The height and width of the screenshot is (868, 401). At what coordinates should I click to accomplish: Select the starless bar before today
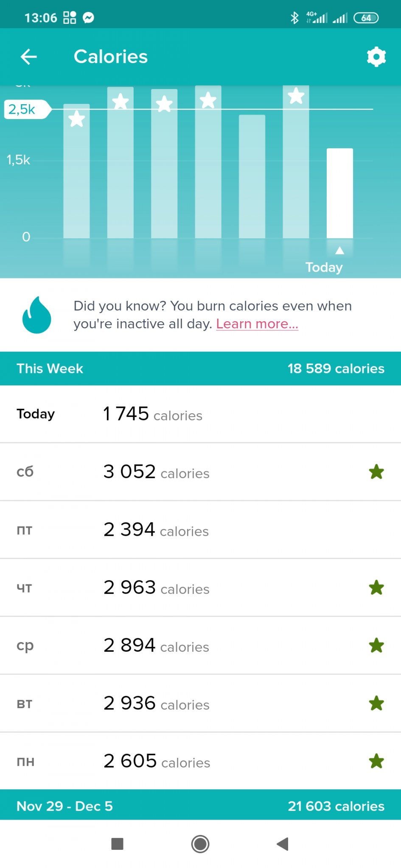coord(252,176)
